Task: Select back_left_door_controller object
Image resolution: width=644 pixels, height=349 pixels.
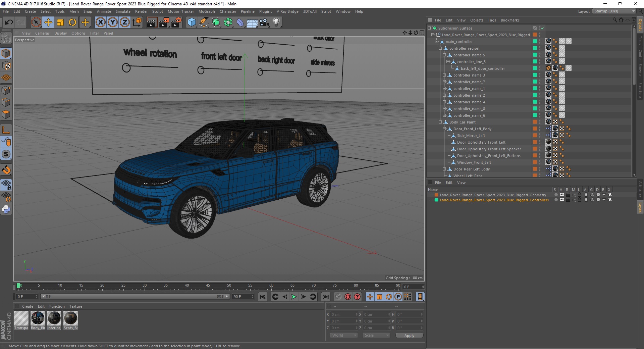Action: pyautogui.click(x=482, y=68)
